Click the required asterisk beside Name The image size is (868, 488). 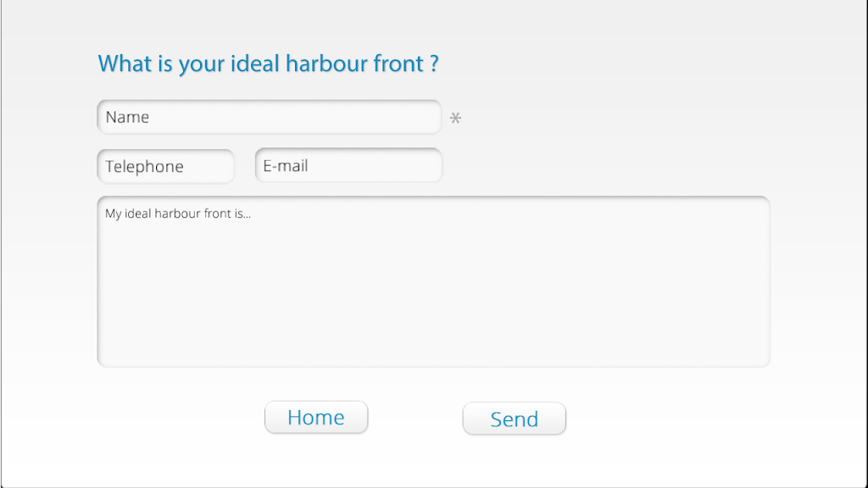click(x=455, y=119)
